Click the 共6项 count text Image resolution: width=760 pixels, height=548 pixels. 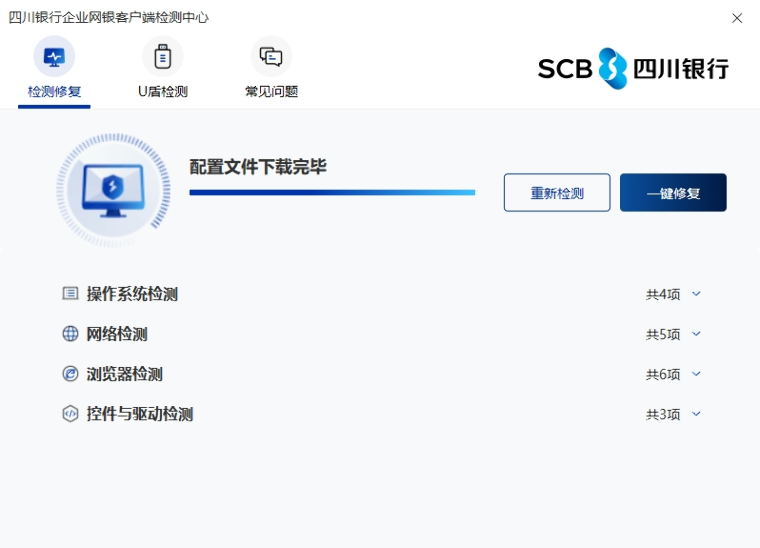[663, 374]
